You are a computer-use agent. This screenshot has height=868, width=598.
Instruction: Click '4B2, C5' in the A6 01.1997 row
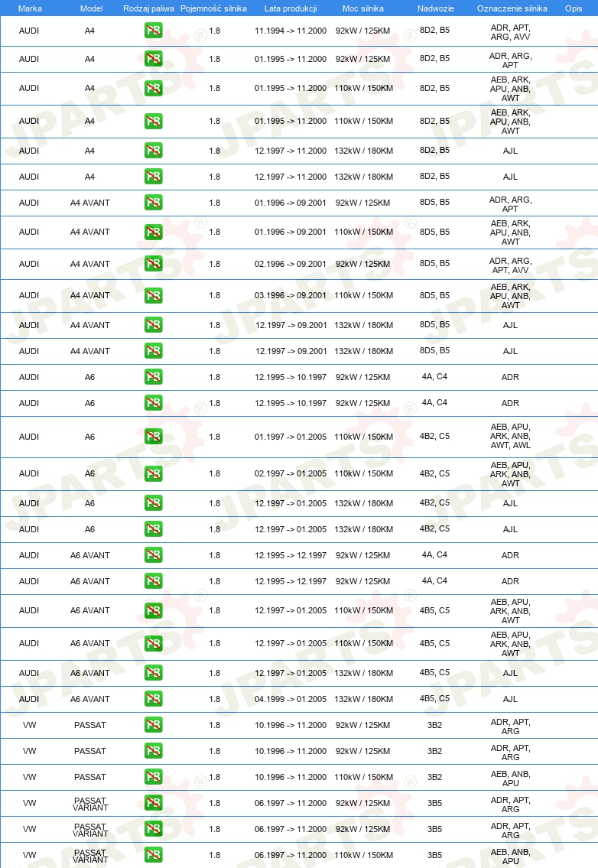pyautogui.click(x=434, y=436)
